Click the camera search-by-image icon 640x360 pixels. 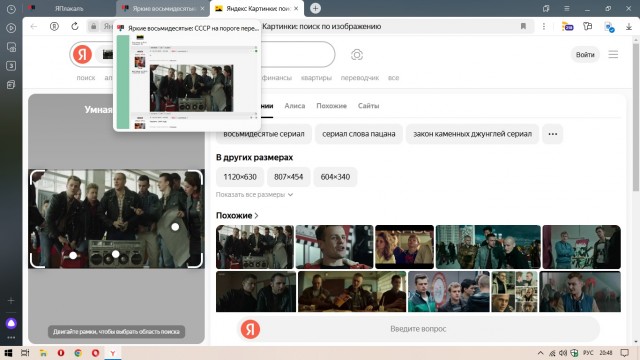357,55
